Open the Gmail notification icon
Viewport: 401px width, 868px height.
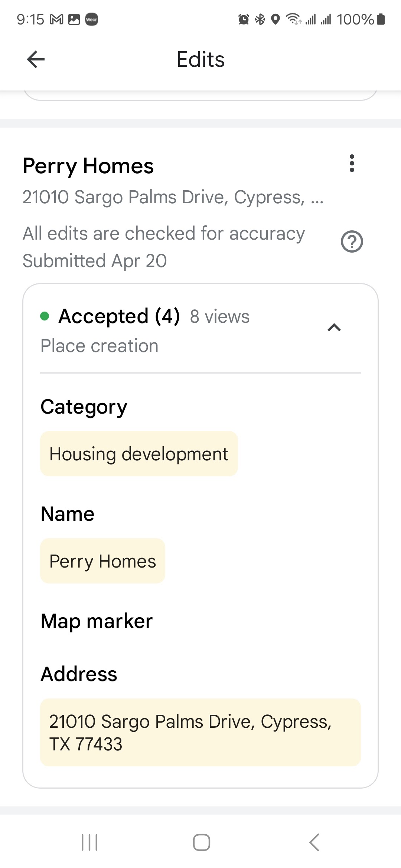tap(56, 19)
